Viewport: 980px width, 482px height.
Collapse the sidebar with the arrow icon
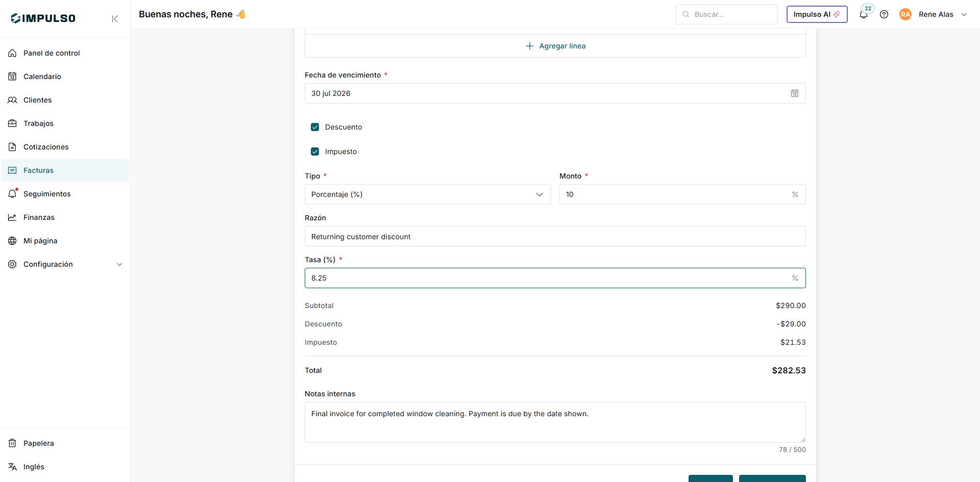[x=115, y=19]
